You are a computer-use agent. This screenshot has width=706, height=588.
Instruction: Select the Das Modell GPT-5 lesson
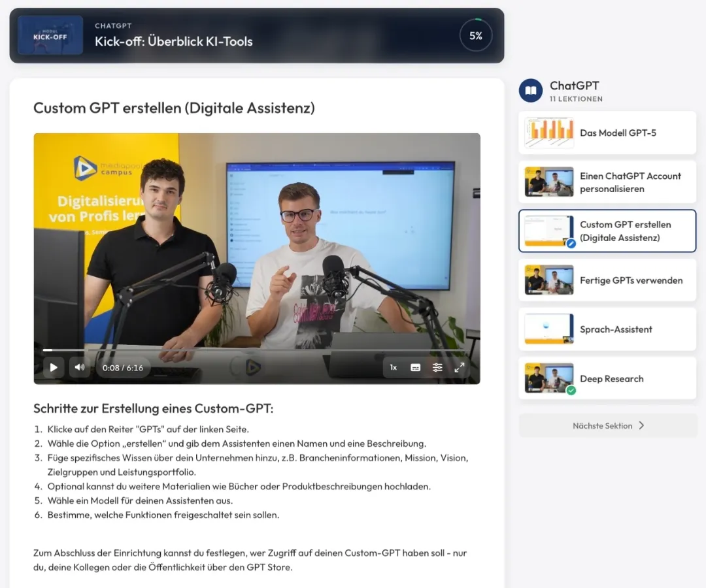tap(607, 133)
